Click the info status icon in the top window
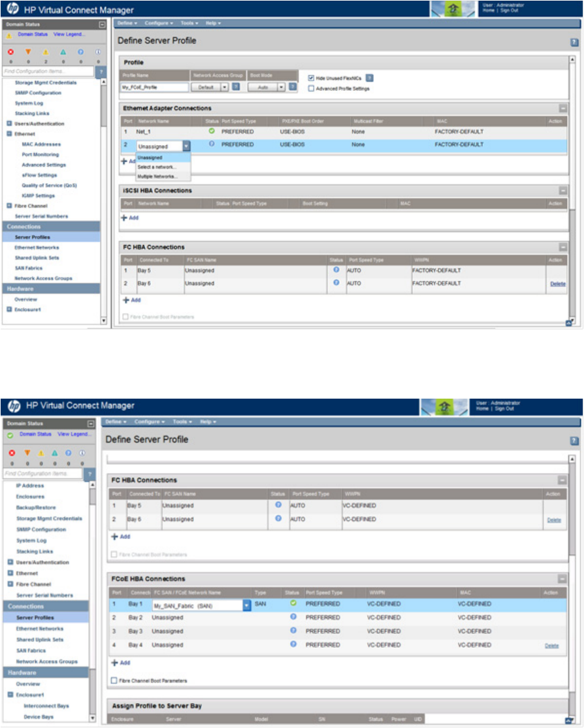The height and width of the screenshot is (728, 584). click(x=98, y=52)
